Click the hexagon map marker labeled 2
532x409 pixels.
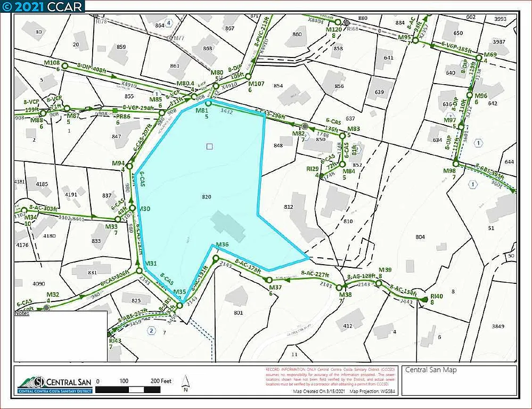152,331
